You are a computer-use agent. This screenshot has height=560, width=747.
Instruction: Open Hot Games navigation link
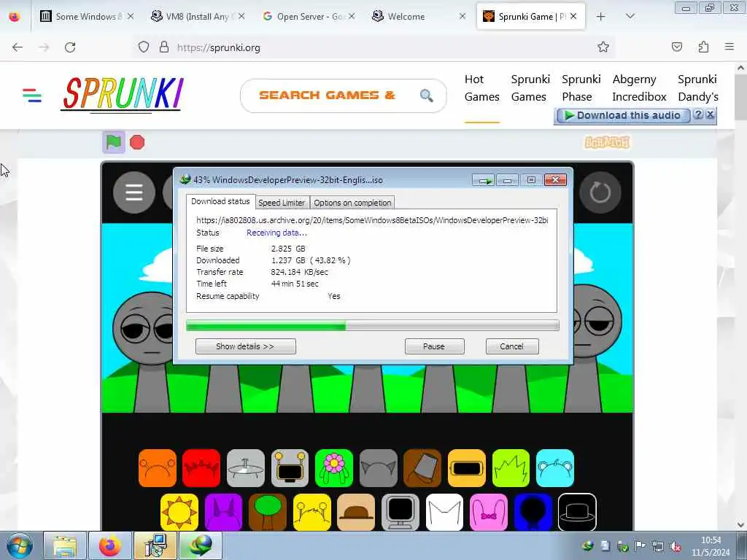click(481, 88)
